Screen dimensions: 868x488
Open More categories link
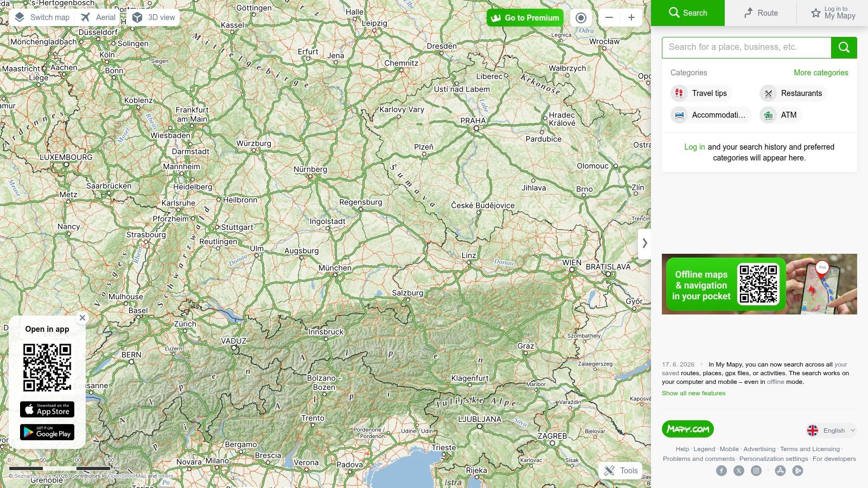821,73
